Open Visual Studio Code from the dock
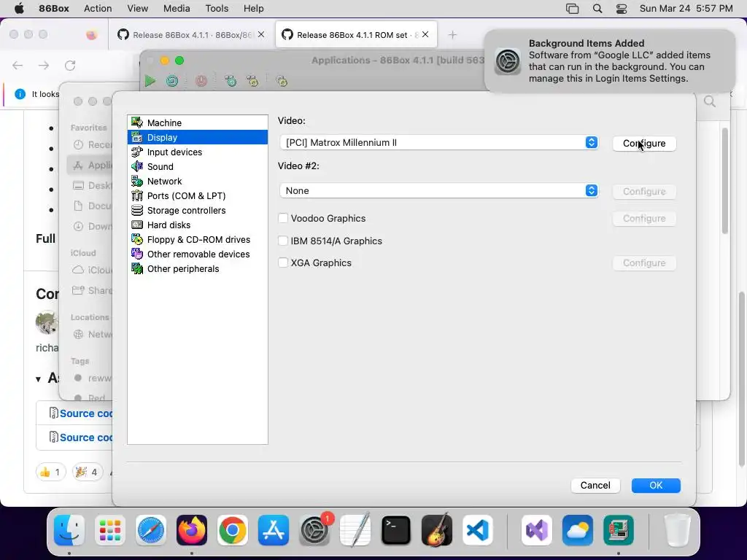The width and height of the screenshot is (747, 560). pyautogui.click(x=478, y=530)
